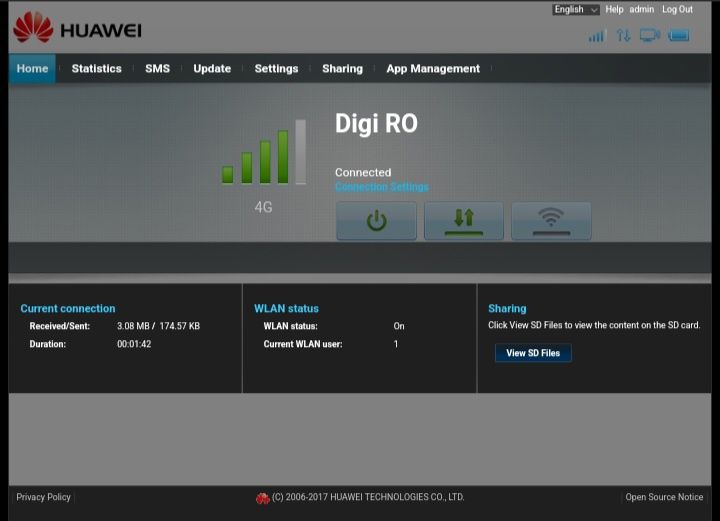
Task: Click the admin account link
Action: pyautogui.click(x=641, y=10)
